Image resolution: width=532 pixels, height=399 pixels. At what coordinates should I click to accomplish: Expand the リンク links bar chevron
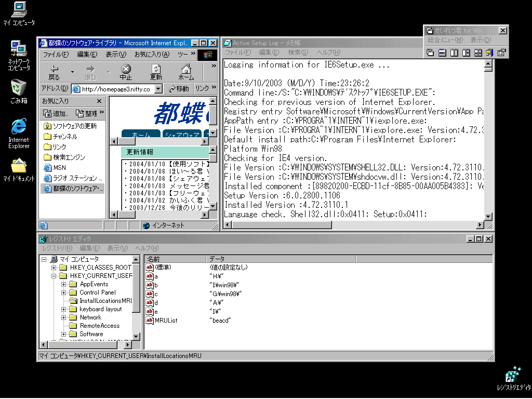pos(214,87)
